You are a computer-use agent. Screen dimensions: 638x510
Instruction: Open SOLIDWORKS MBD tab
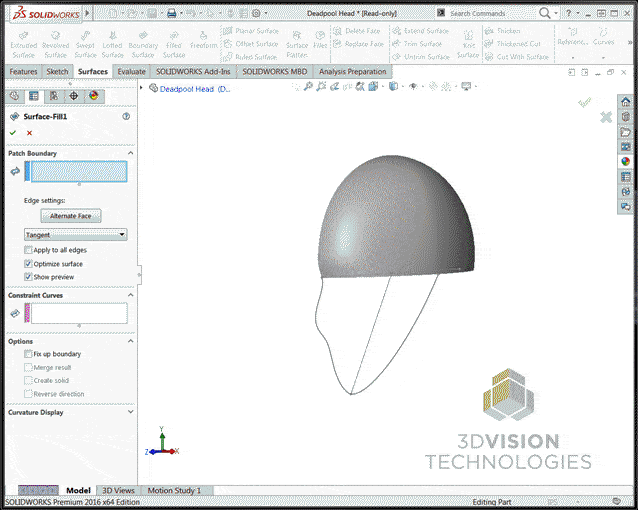point(275,72)
